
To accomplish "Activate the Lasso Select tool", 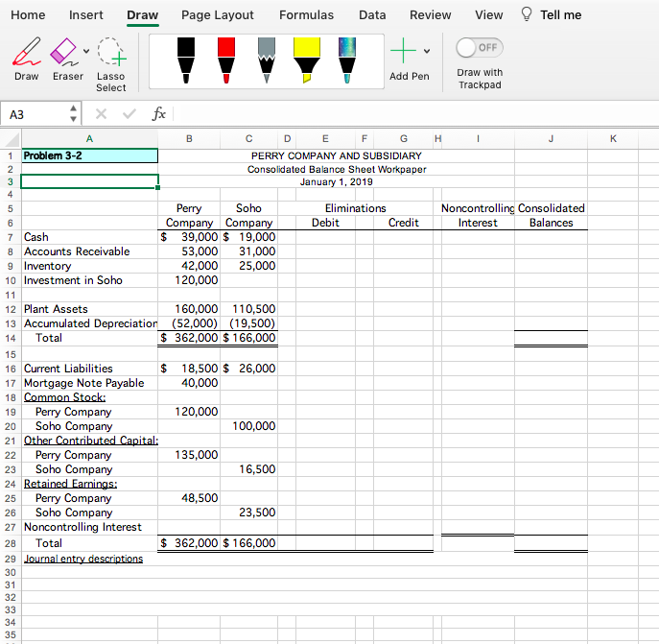I will click(111, 64).
